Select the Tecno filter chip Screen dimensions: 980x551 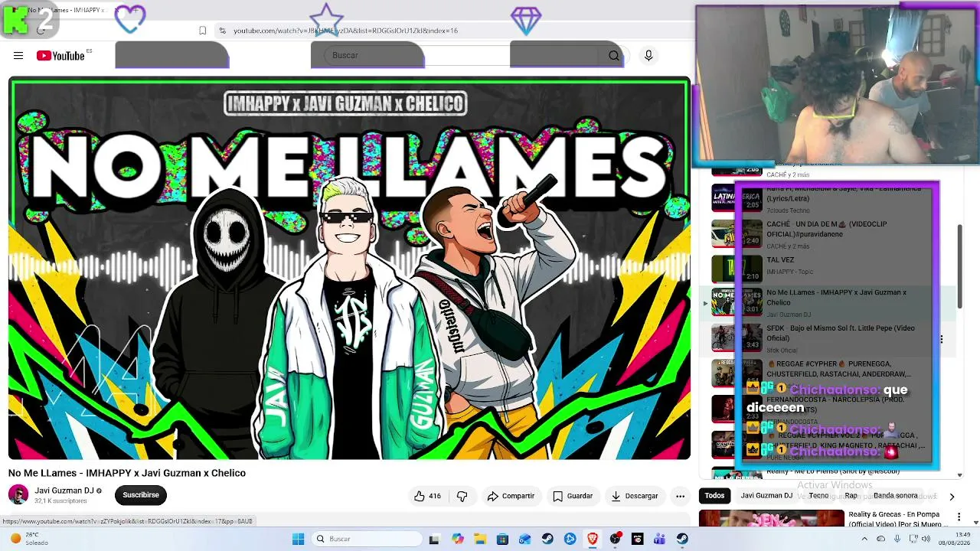(818, 496)
